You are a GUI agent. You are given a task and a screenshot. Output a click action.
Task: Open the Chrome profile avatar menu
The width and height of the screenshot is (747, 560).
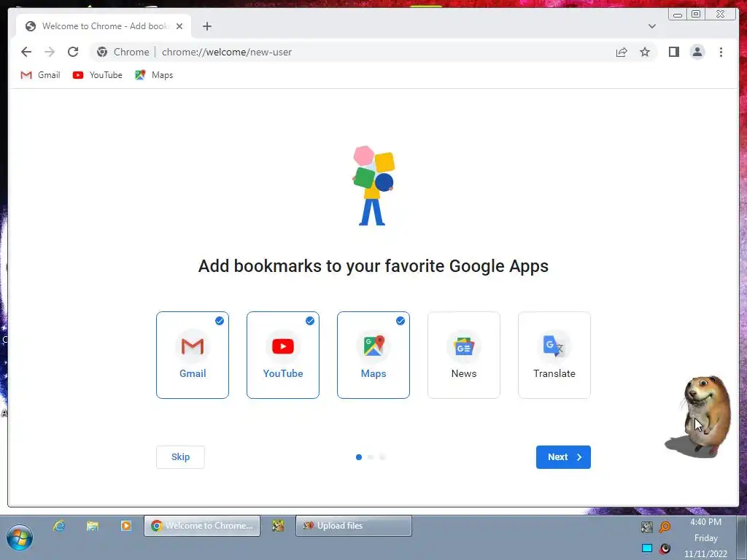click(x=697, y=52)
